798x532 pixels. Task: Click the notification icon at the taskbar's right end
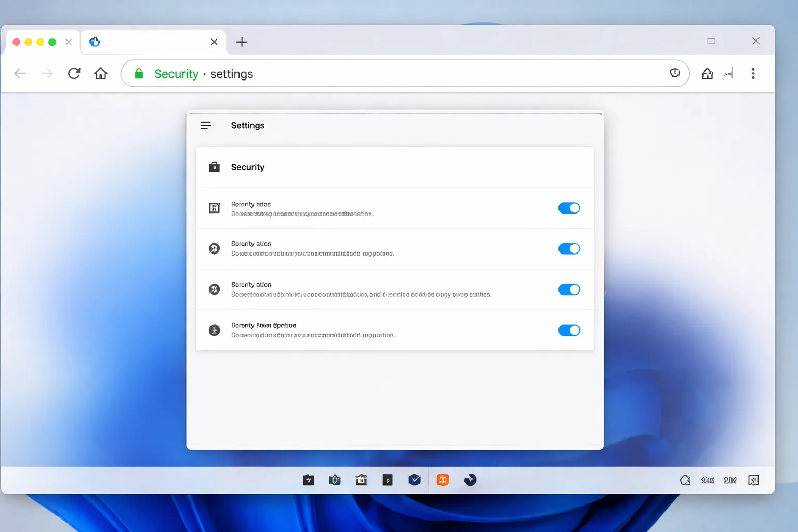click(753, 480)
